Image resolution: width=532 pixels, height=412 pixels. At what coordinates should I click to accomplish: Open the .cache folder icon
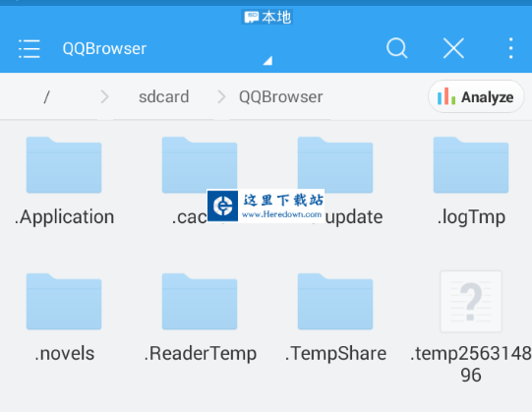point(200,165)
